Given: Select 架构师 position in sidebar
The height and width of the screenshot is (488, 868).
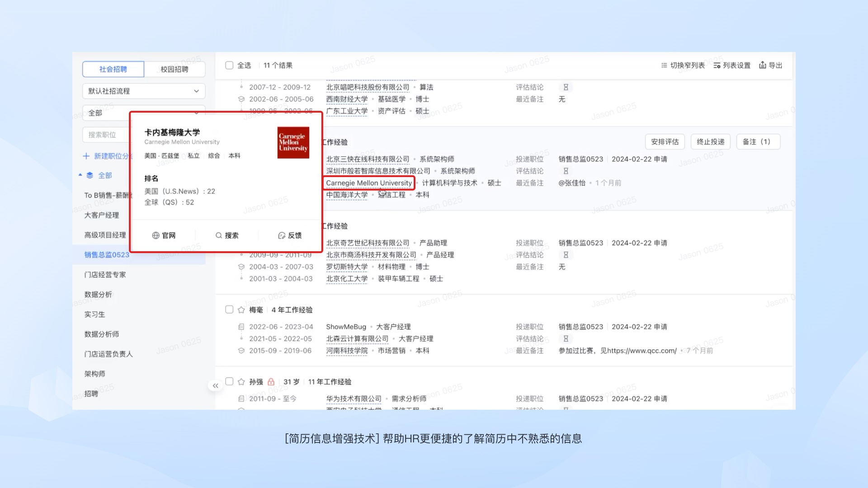Looking at the screenshot, I should point(94,374).
